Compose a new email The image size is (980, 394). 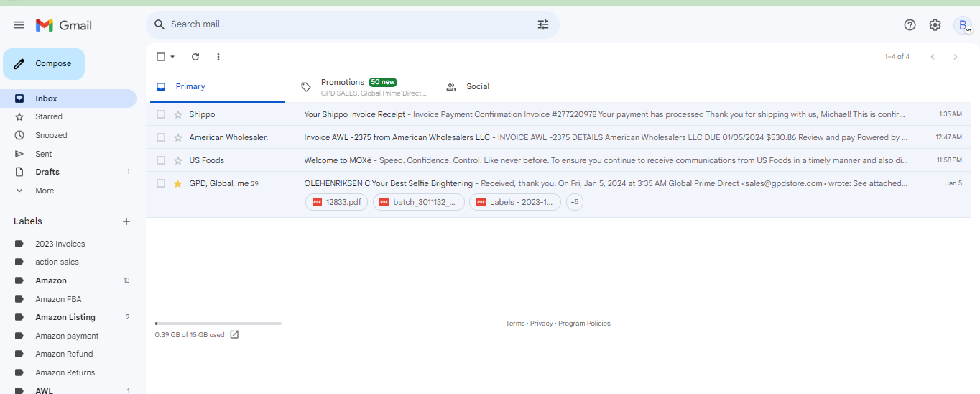[x=44, y=64]
